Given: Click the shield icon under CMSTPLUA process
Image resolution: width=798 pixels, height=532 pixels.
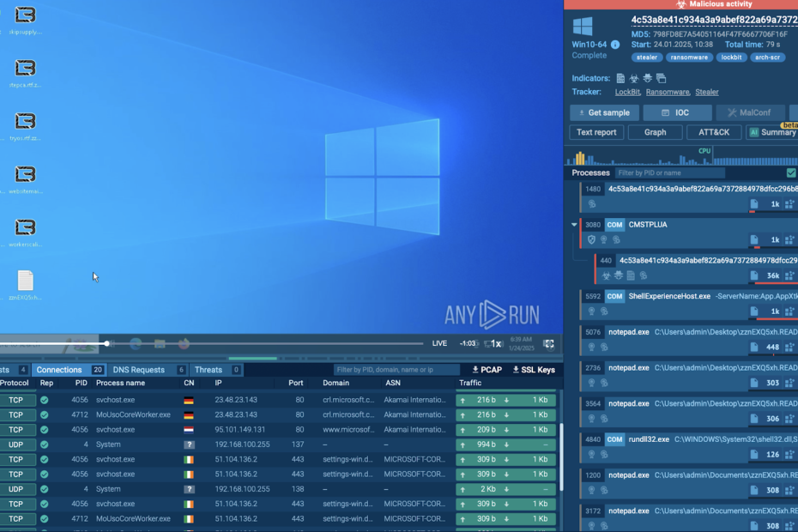Looking at the screenshot, I should tap(591, 240).
